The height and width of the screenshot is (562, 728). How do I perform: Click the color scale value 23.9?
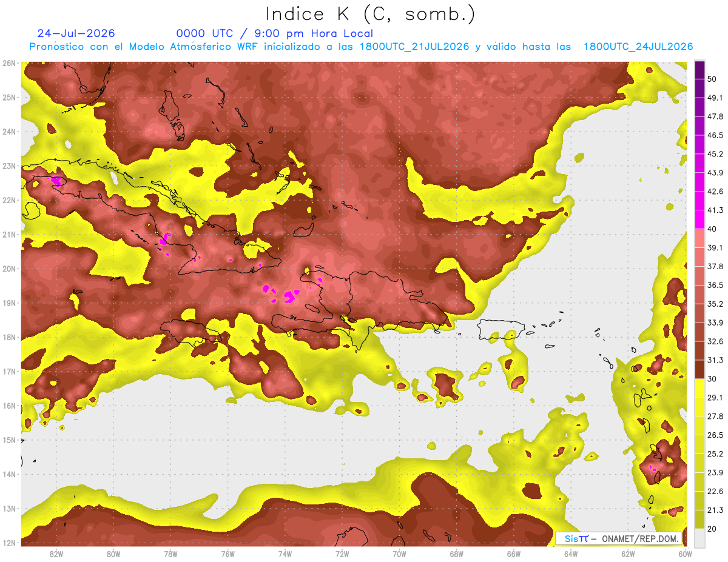coord(715,472)
